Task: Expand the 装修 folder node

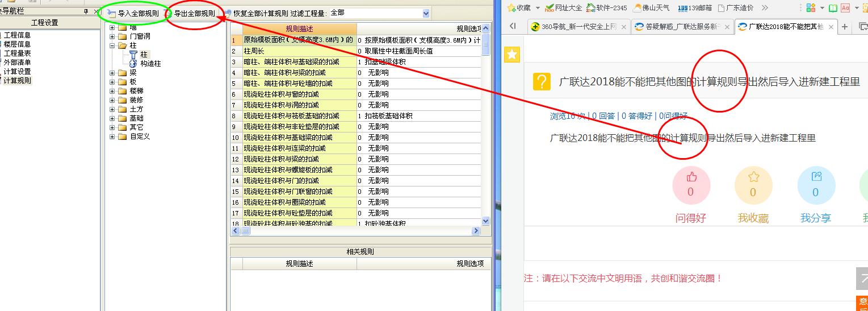Action: (112, 100)
